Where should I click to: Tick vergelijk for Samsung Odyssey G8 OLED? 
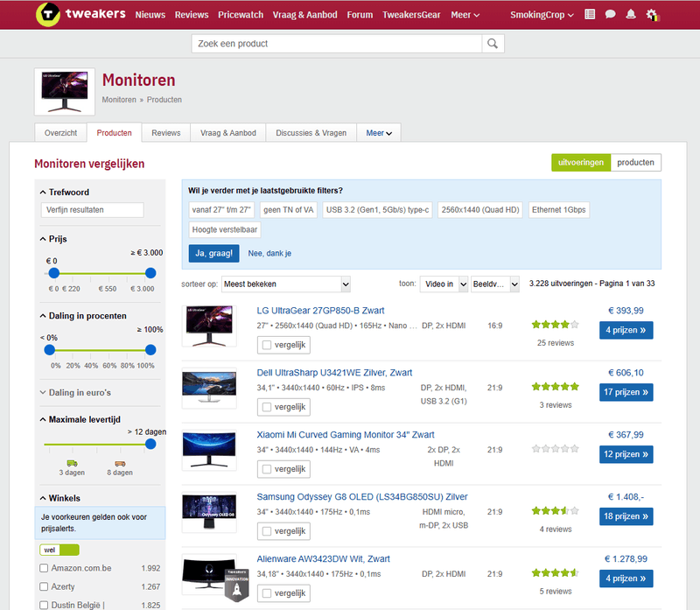[x=267, y=531]
